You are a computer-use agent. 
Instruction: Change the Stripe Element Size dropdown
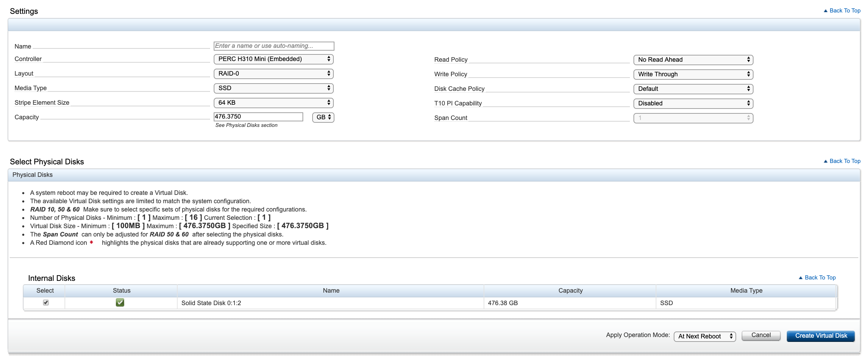[273, 103]
